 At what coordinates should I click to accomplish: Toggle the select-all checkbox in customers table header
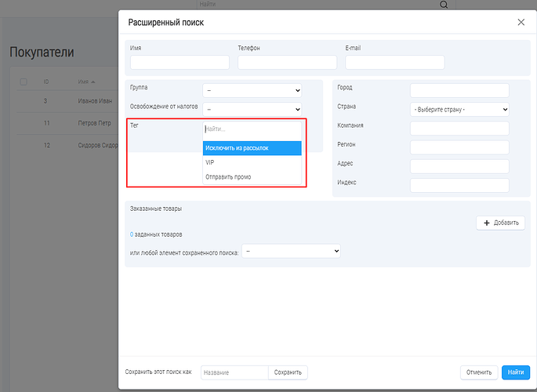pyautogui.click(x=24, y=82)
